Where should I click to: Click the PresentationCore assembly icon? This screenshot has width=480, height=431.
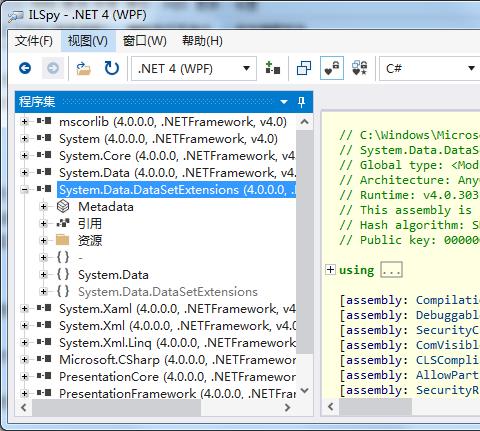pyautogui.click(x=44, y=376)
